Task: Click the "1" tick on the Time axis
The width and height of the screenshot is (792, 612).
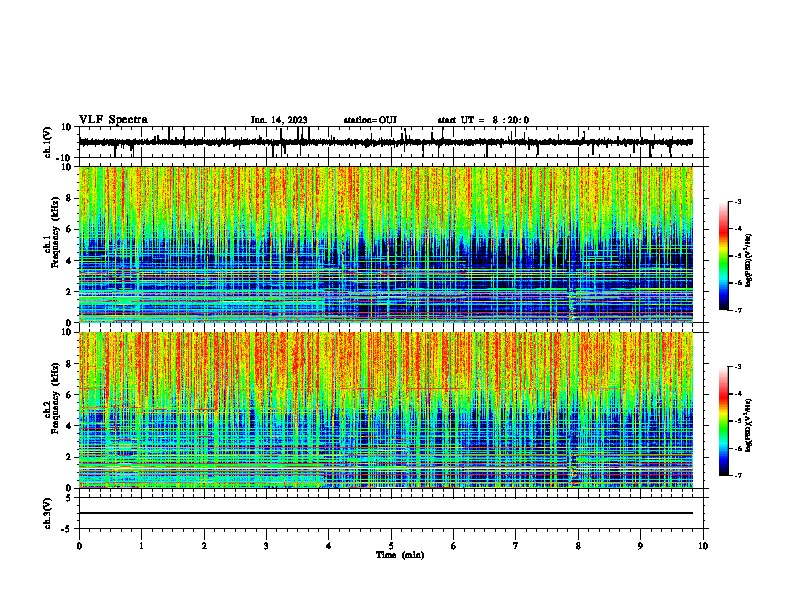Action: click(x=141, y=546)
